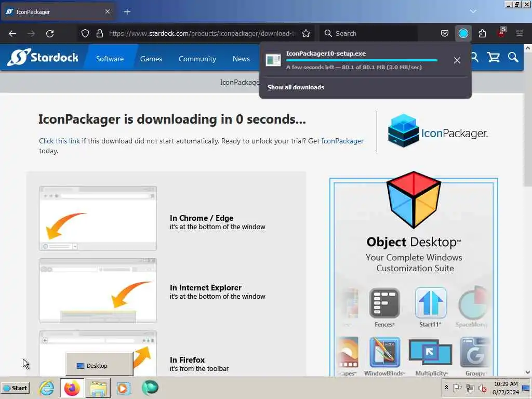Launch Internet Explorer from the taskbar
The width and height of the screenshot is (532, 399).
(x=46, y=388)
